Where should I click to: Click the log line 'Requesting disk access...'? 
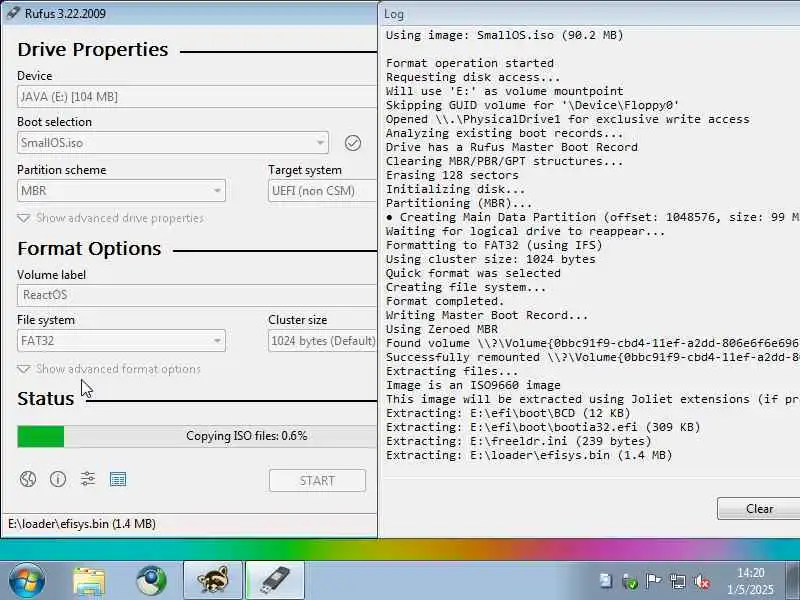pos(473,77)
